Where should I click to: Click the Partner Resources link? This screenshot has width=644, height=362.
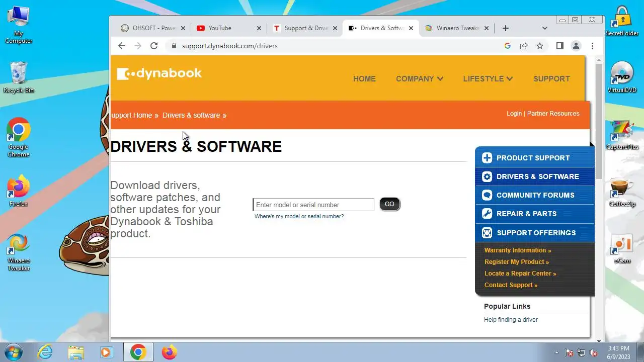click(553, 114)
